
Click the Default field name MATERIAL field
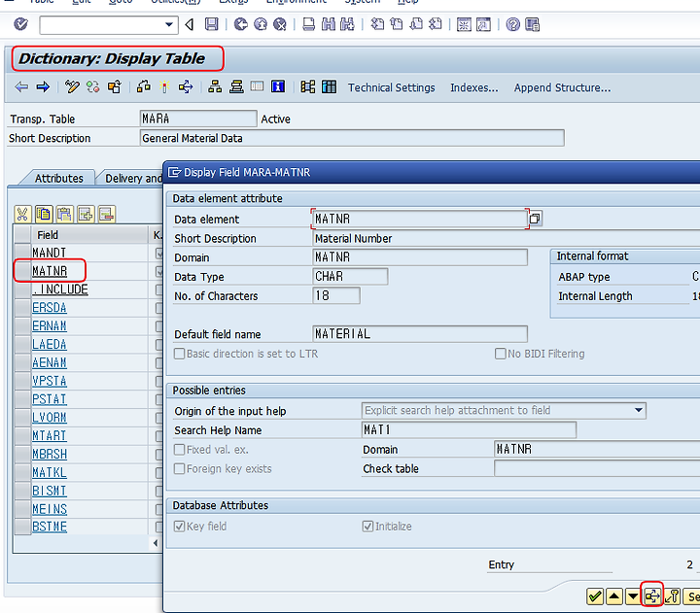click(x=420, y=334)
